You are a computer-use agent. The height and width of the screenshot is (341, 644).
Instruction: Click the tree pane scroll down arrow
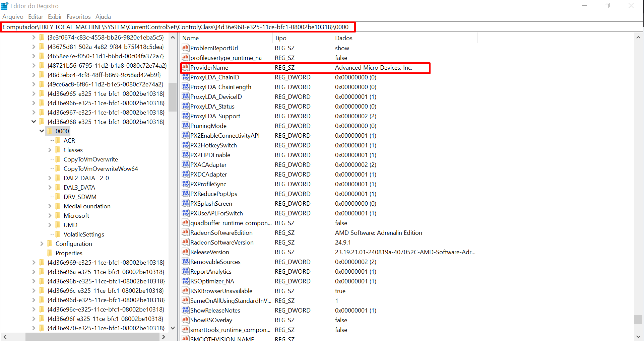click(x=173, y=328)
